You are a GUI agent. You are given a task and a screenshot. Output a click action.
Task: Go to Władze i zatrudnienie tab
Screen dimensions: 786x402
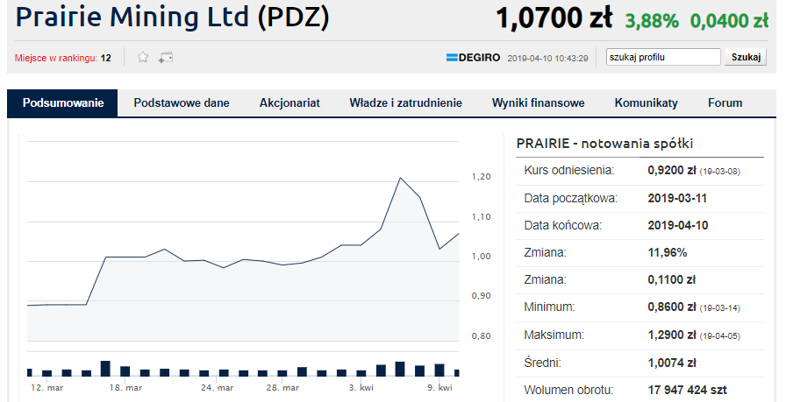click(x=406, y=103)
